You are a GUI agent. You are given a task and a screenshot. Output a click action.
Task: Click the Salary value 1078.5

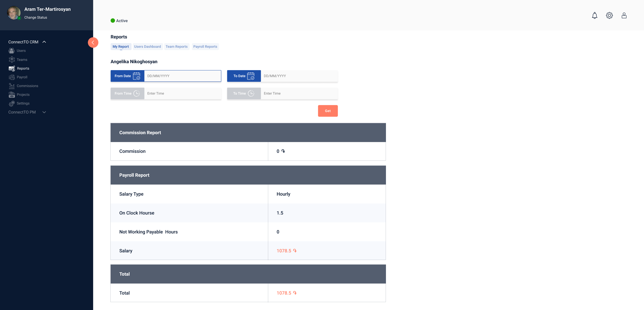click(287, 251)
